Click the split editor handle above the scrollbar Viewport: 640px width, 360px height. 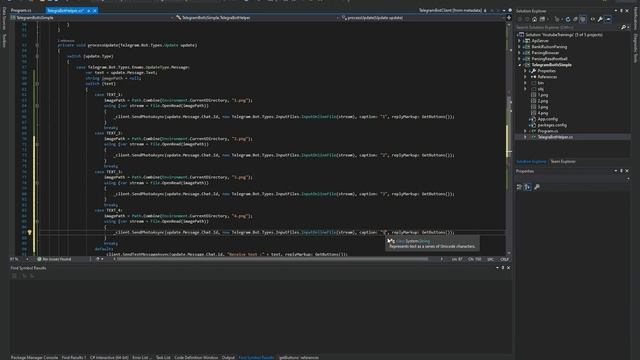[509, 18]
